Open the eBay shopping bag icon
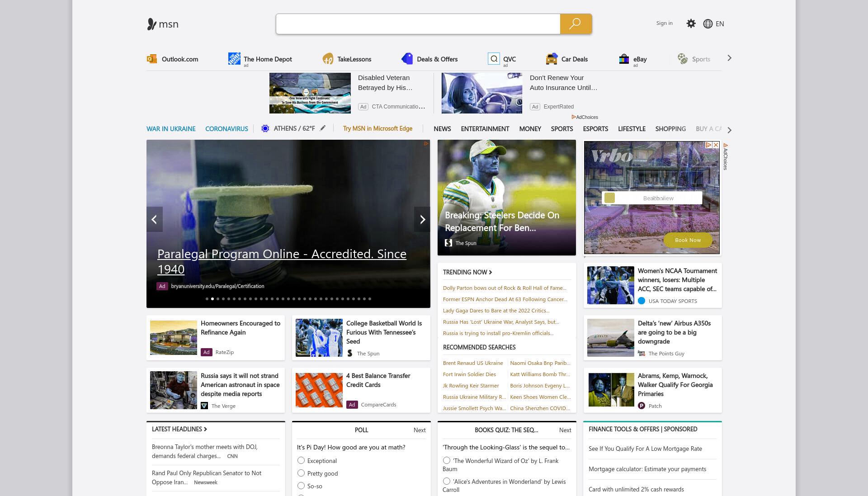This screenshot has width=868, height=496. [x=624, y=59]
